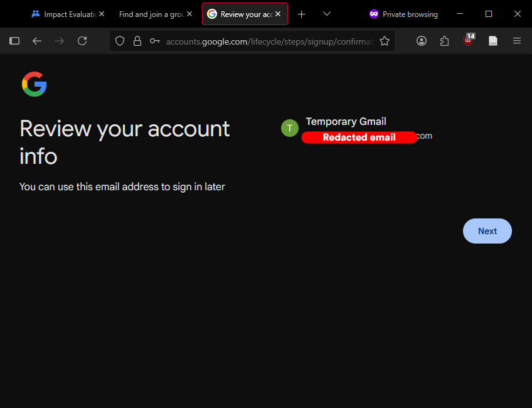Go back to the previous page
Image resolution: width=532 pixels, height=408 pixels.
pos(37,41)
